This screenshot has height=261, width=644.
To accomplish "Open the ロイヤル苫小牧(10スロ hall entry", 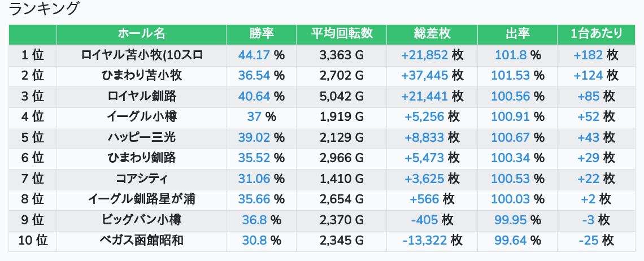I will tap(141, 55).
